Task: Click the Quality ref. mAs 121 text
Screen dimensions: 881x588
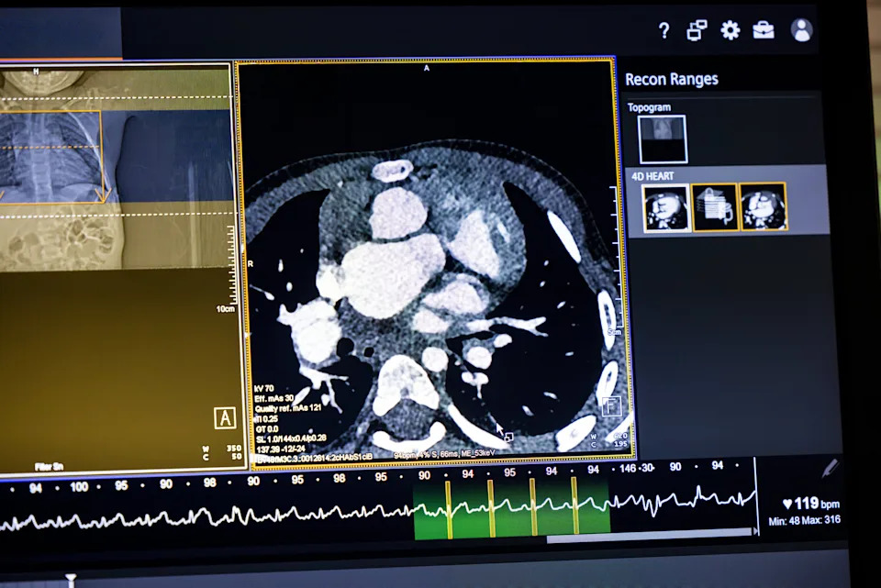Action: click(x=287, y=408)
